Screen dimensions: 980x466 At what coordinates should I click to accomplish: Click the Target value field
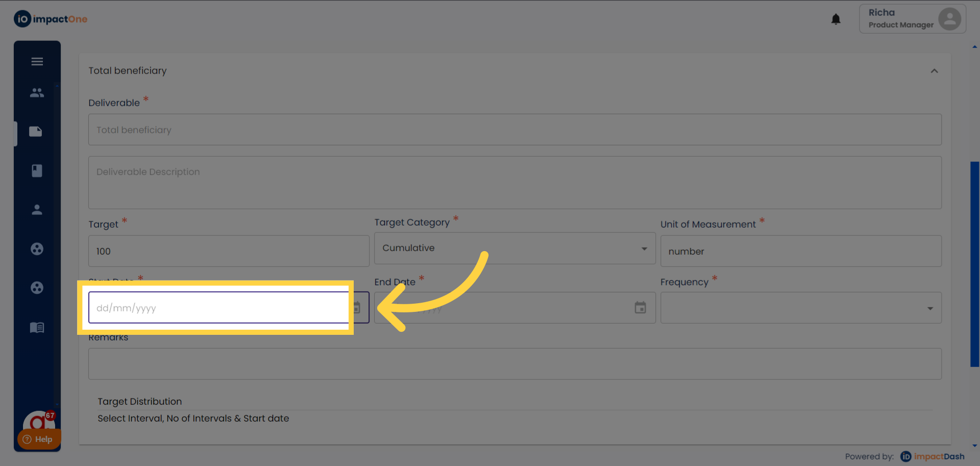[229, 251]
